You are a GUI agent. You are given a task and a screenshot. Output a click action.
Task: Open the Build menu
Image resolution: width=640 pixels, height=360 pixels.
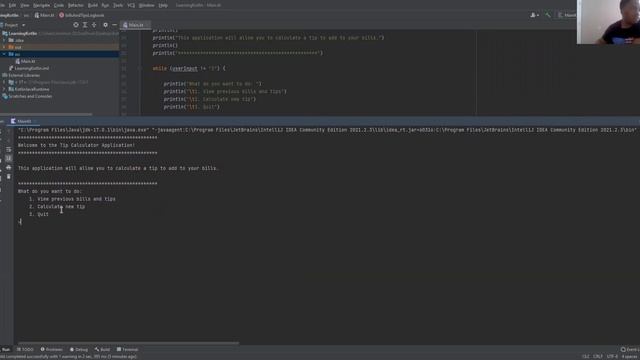[93, 5]
